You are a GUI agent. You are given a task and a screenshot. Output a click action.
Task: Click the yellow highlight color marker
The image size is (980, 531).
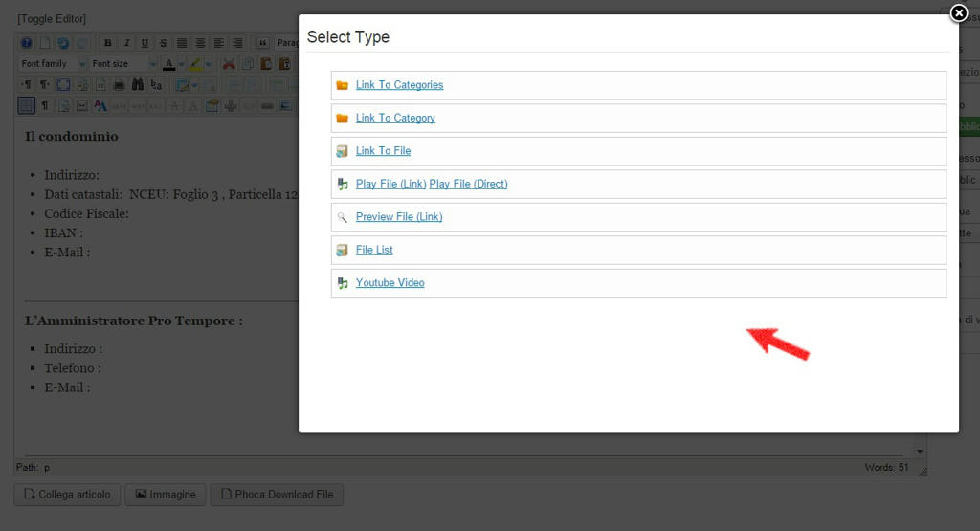click(194, 64)
